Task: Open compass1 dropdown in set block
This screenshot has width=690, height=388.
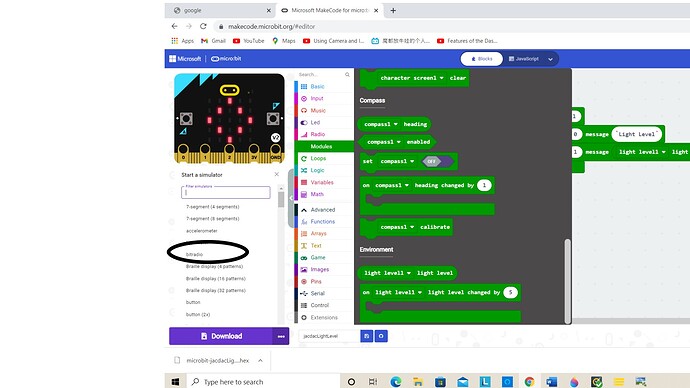Action: click(412, 161)
